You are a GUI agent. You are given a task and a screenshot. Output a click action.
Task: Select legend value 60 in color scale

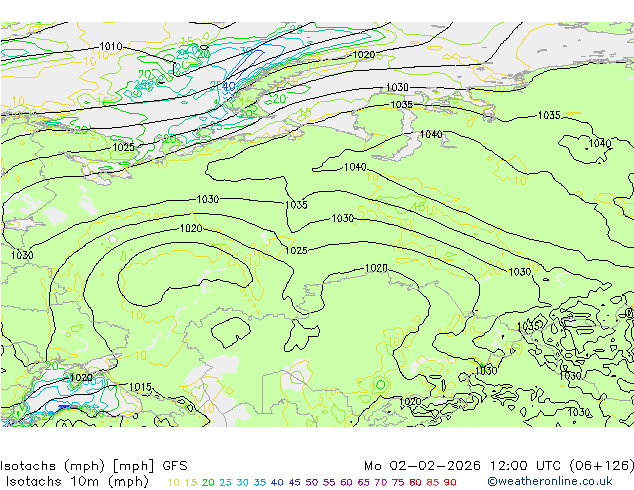tap(346, 482)
